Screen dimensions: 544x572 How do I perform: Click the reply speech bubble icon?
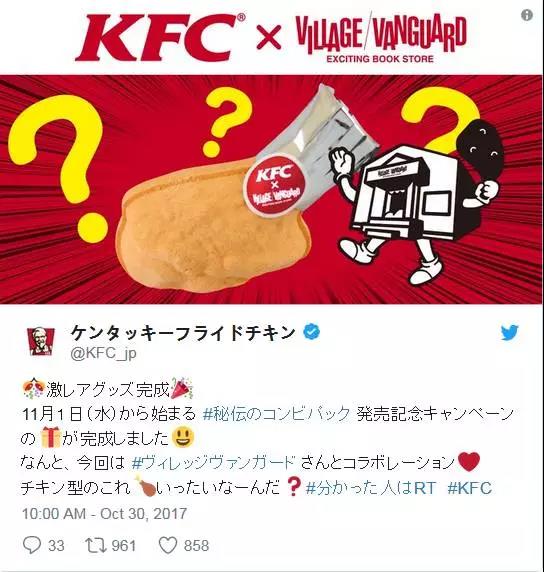(32, 545)
